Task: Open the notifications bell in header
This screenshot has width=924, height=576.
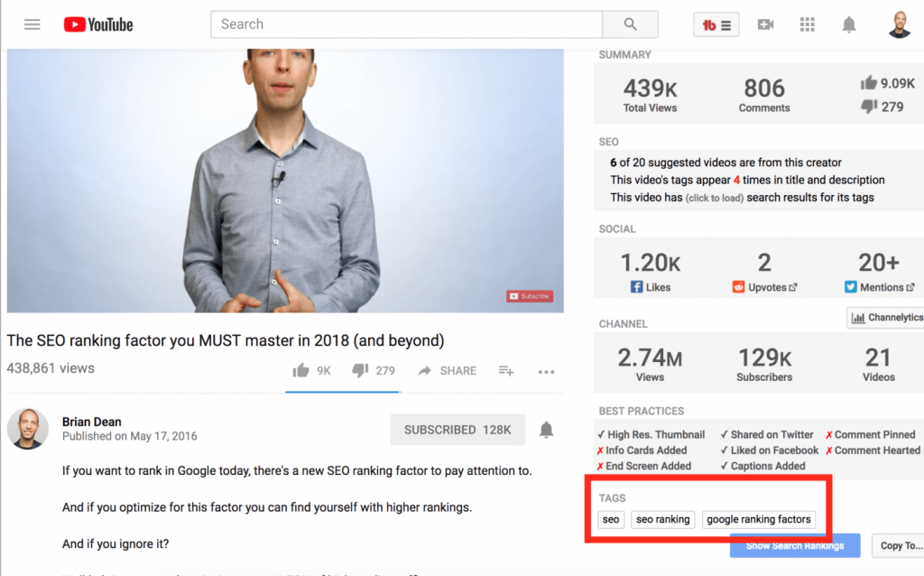Action: (849, 24)
